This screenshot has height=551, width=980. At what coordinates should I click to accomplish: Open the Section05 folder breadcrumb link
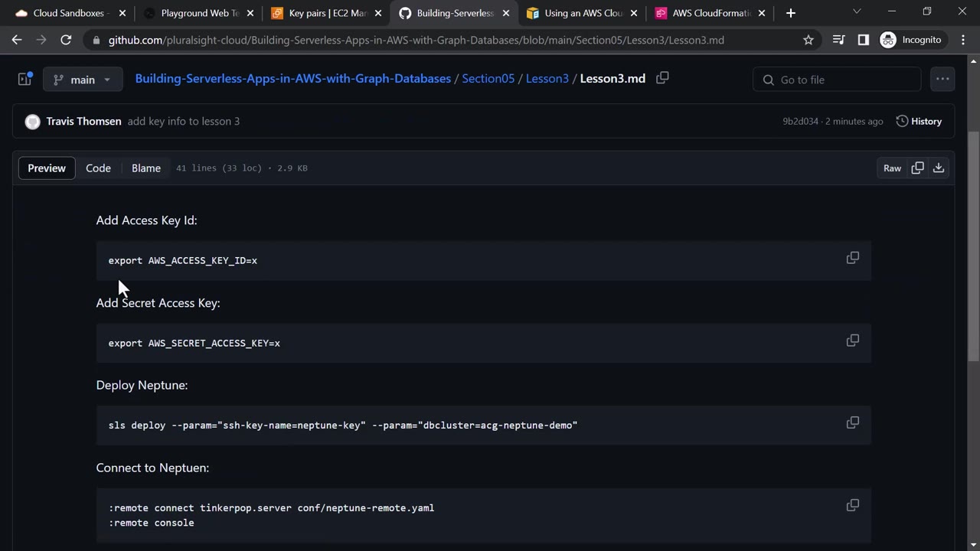click(488, 79)
